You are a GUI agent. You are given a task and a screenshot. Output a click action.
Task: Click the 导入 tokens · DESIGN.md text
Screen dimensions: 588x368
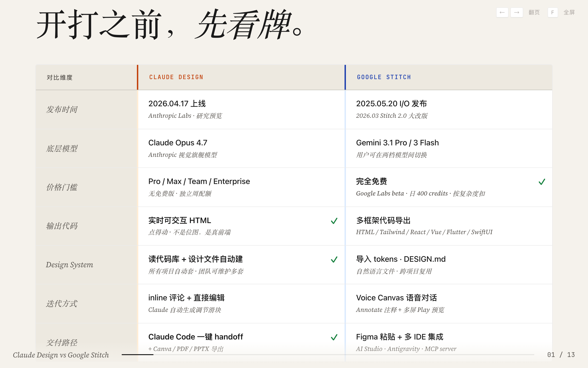(401, 259)
